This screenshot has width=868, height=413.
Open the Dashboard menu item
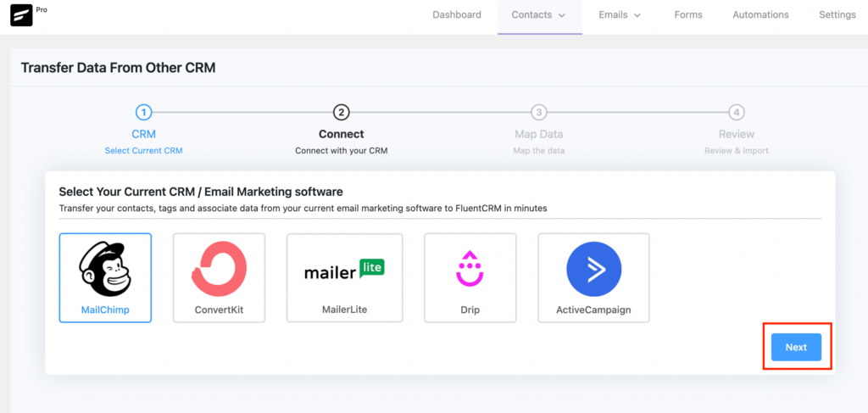click(x=457, y=15)
